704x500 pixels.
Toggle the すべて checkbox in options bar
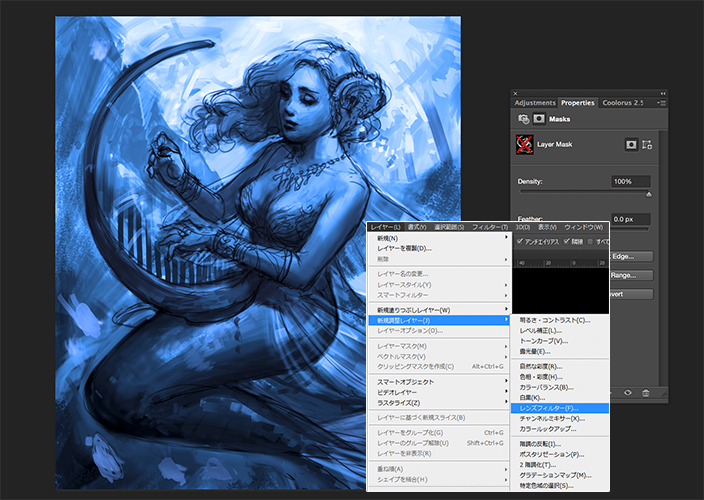(x=590, y=241)
